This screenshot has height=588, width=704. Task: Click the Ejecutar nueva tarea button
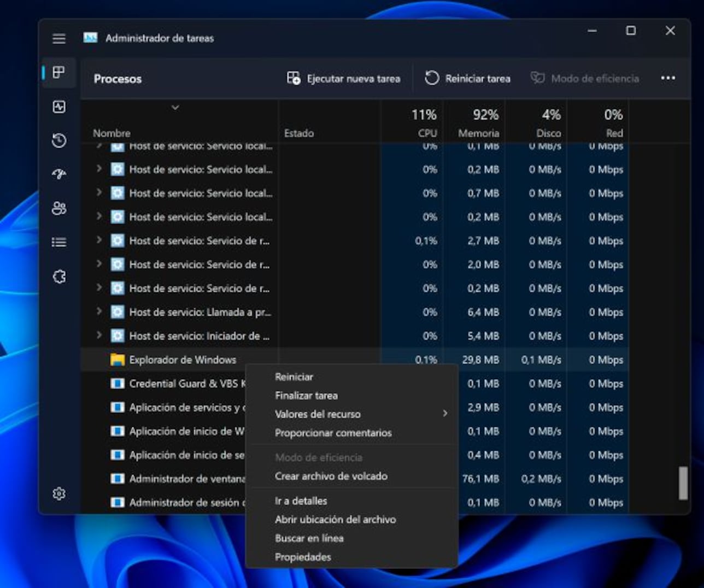coord(343,78)
